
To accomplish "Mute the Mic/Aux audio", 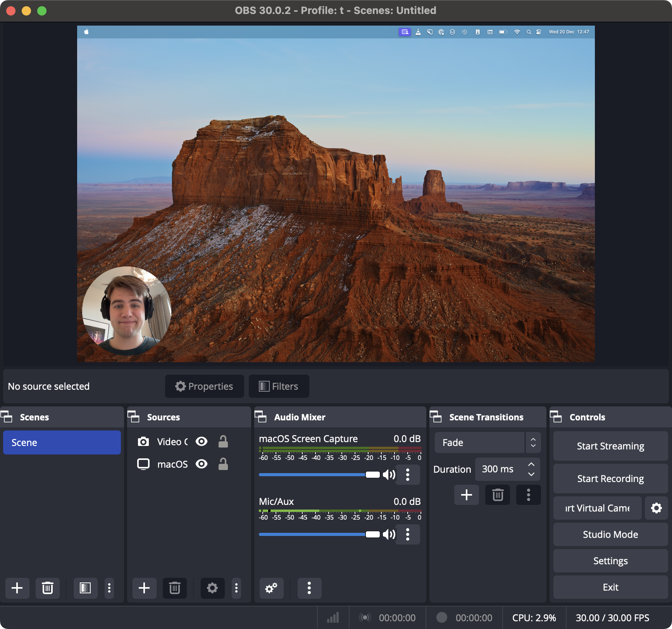I will point(389,534).
